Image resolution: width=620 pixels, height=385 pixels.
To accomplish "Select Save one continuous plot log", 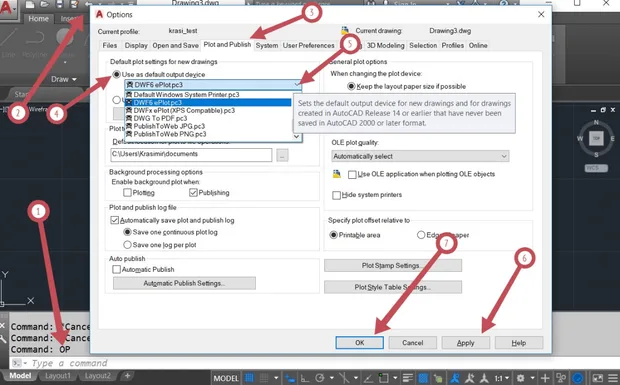I will click(x=127, y=232).
